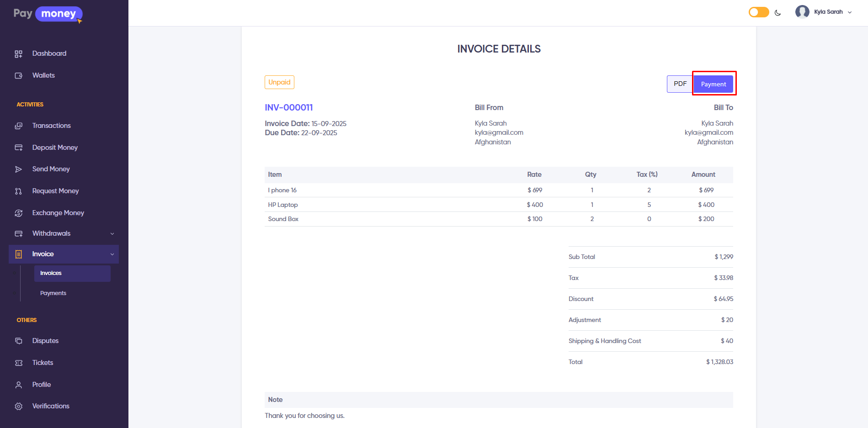Image resolution: width=868 pixels, height=428 pixels.
Task: Open the Payments submenu item
Action: pyautogui.click(x=53, y=293)
